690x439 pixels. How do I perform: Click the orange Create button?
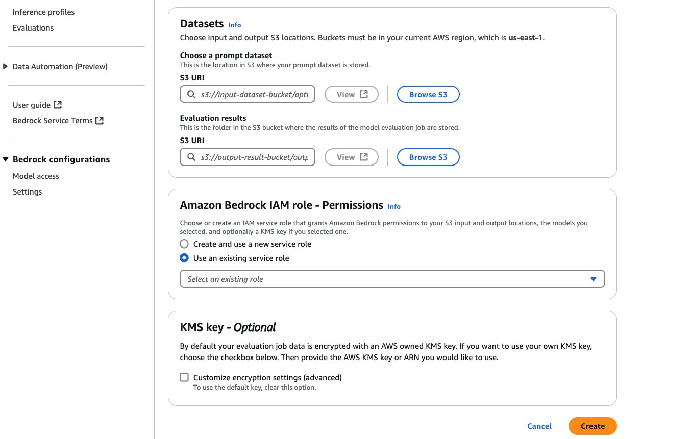pyautogui.click(x=592, y=426)
